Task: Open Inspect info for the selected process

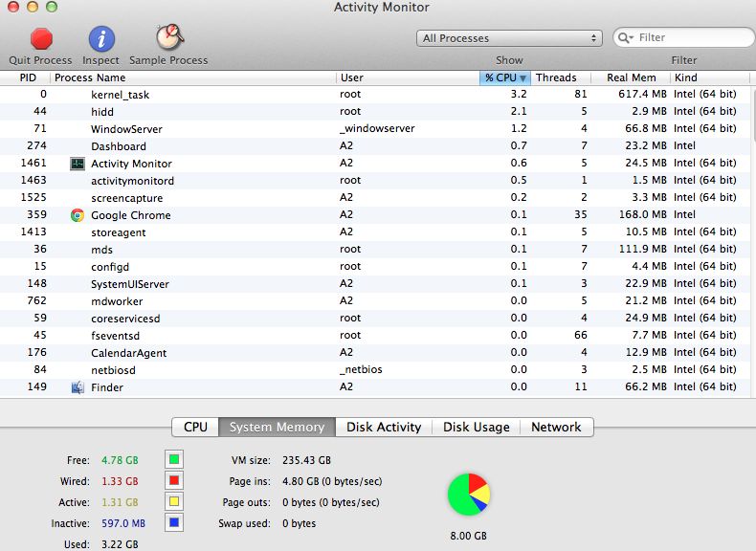Action: click(x=101, y=39)
